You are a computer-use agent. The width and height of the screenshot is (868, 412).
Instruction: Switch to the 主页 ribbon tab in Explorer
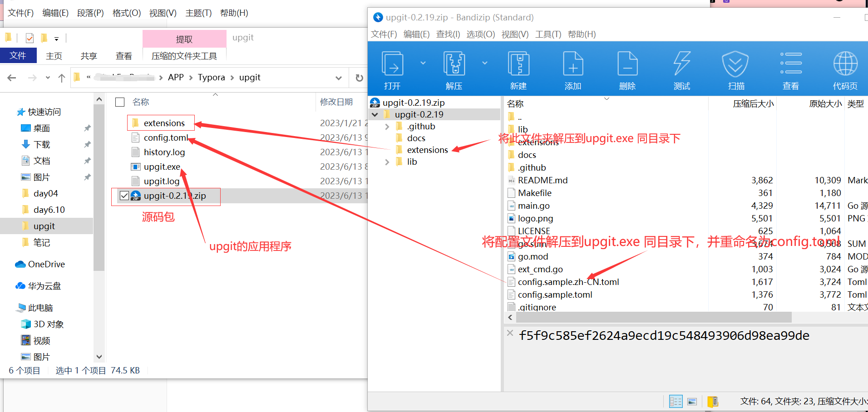coord(54,56)
